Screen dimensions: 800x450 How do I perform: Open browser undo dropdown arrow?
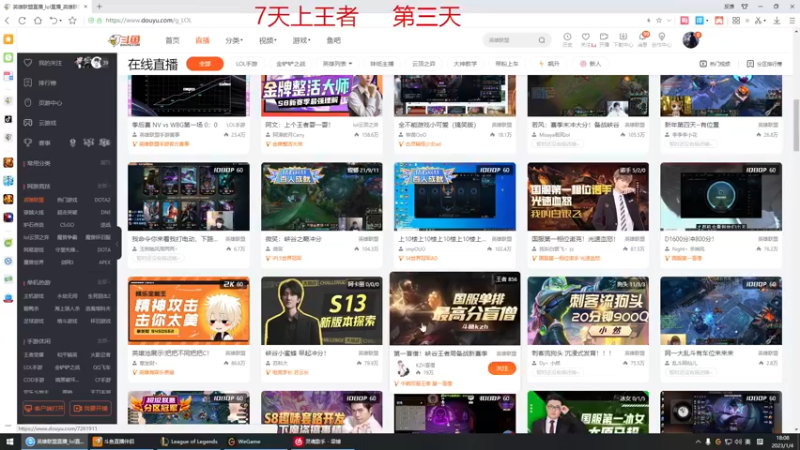click(x=60, y=21)
